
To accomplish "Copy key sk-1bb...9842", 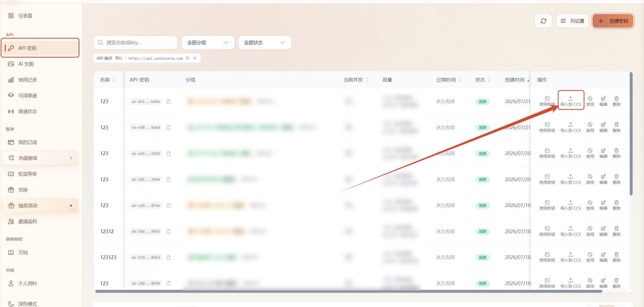I will (x=169, y=231).
